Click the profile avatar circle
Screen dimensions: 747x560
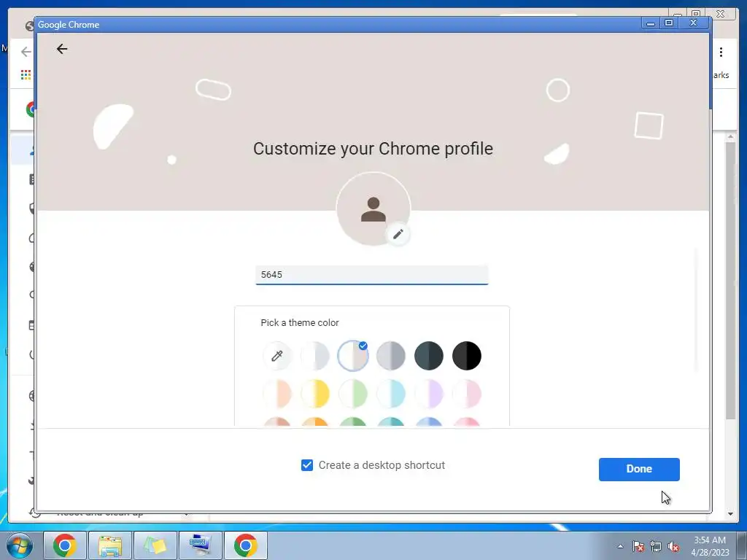tap(373, 209)
